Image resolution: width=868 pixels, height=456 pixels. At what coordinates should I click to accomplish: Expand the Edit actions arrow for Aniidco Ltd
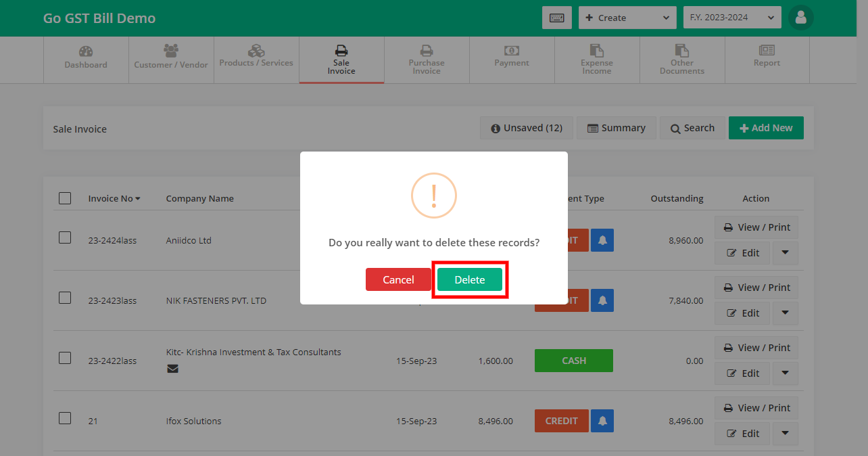coord(785,252)
